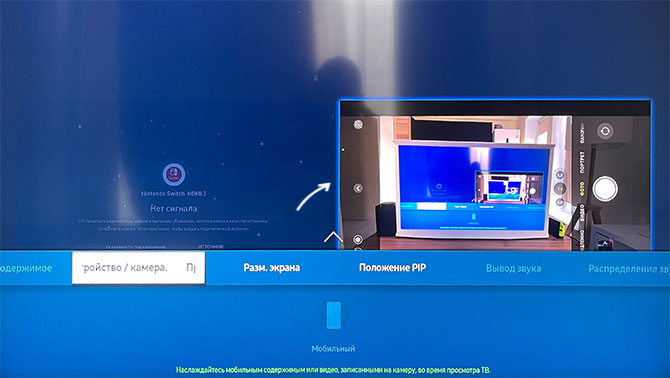Tap the highlighted 1x zoom button

pyautogui.click(x=560, y=188)
